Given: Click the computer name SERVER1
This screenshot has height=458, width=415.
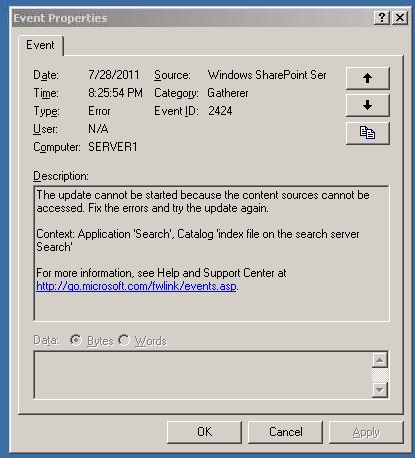Looking at the screenshot, I should pos(113,147).
